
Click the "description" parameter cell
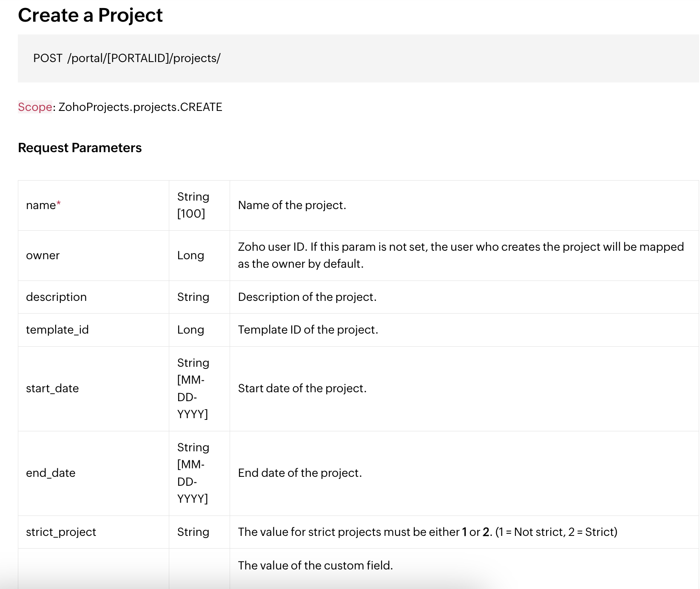coord(94,297)
